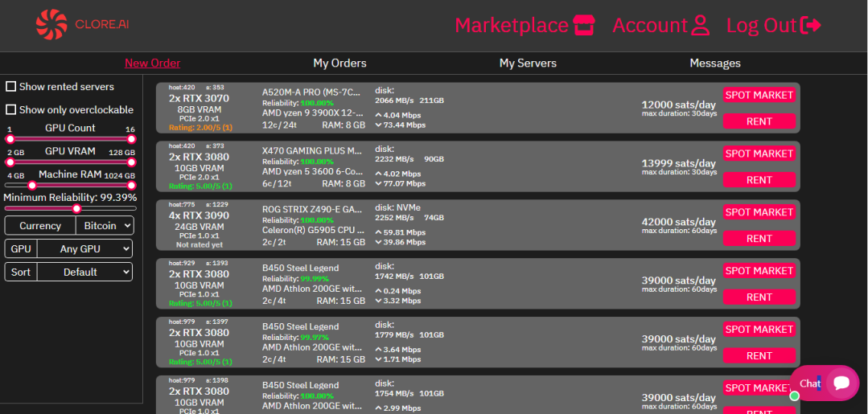Click SPOT MARKET for server 1398

[759, 388]
